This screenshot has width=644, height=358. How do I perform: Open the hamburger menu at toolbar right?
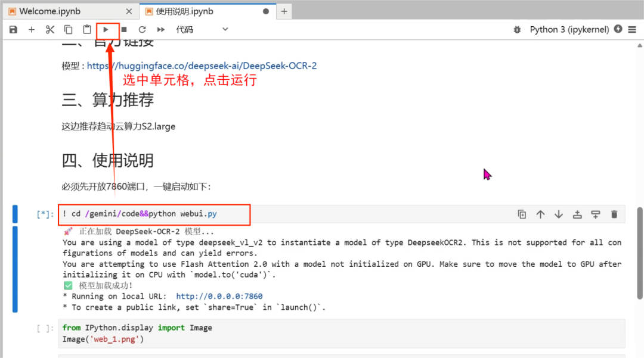pyautogui.click(x=632, y=30)
